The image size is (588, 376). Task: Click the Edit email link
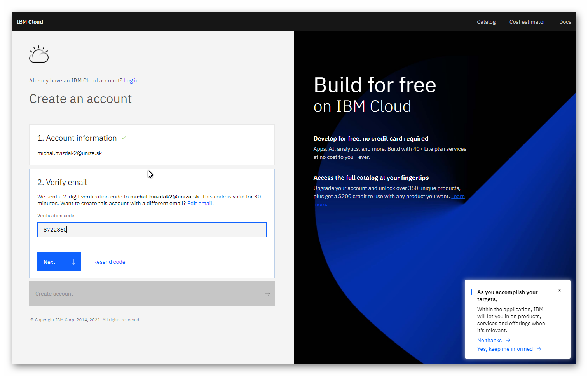(x=200, y=203)
